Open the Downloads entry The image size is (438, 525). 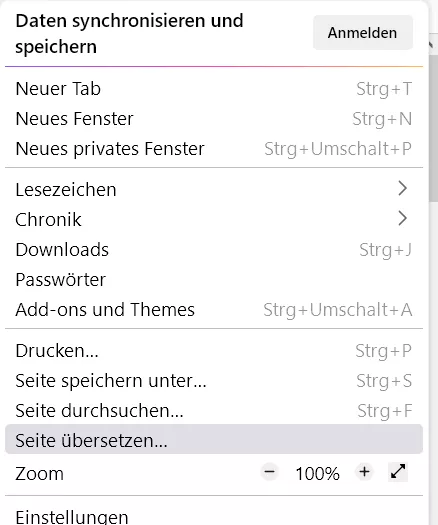tap(214, 250)
